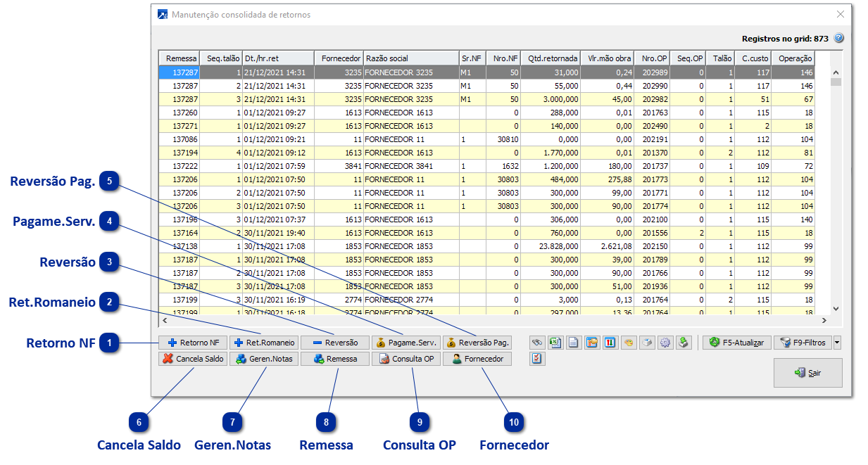
Task: Click the blue help icon by Registros
Action: 838,39
